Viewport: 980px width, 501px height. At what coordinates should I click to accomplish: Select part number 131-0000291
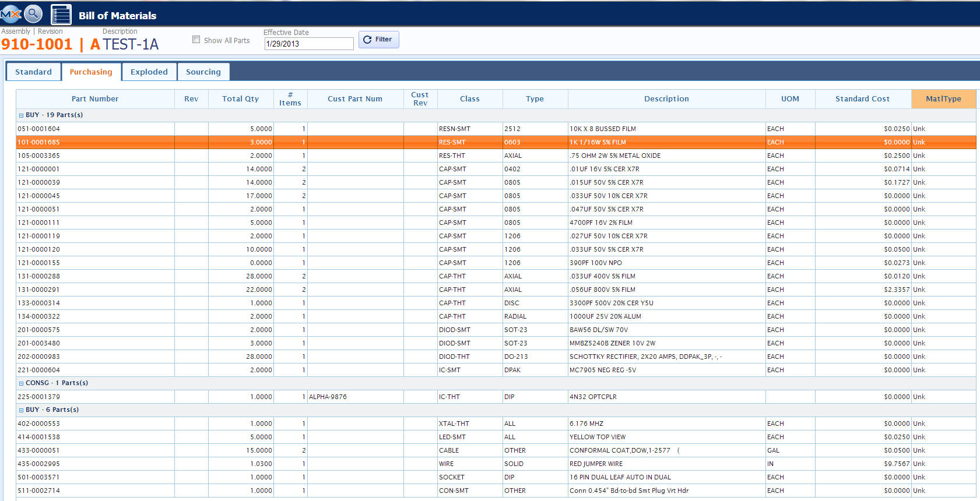39,290
